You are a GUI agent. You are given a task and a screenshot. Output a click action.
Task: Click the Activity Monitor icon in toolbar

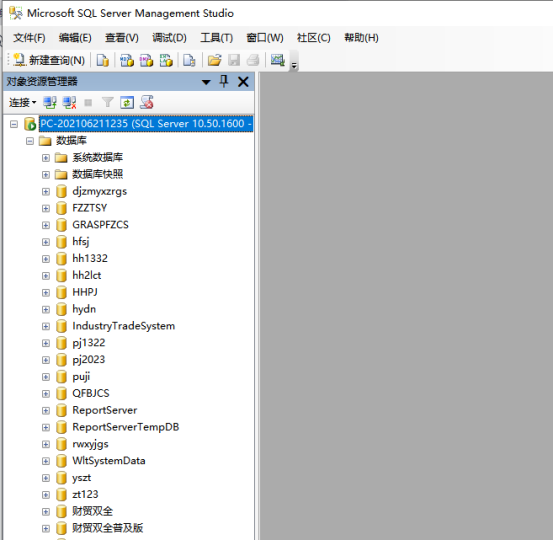tap(278, 60)
